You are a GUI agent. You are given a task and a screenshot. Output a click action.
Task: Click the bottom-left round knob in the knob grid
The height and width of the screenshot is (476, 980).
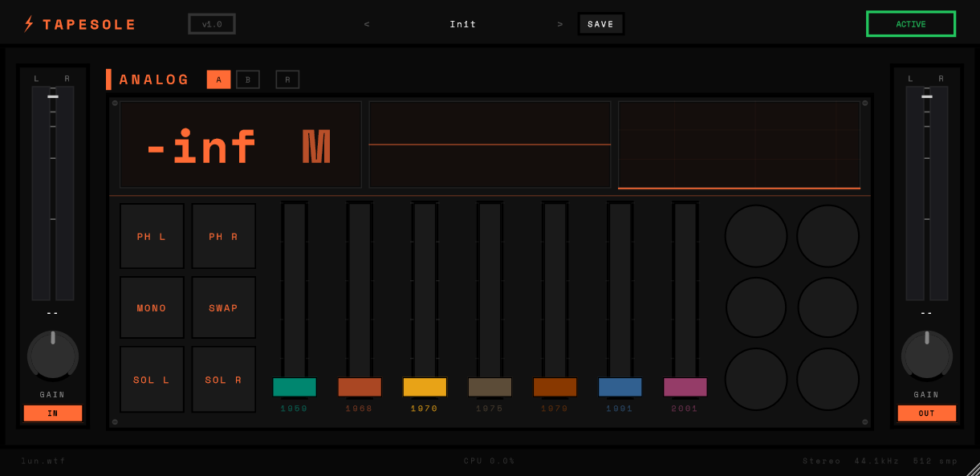(x=756, y=379)
